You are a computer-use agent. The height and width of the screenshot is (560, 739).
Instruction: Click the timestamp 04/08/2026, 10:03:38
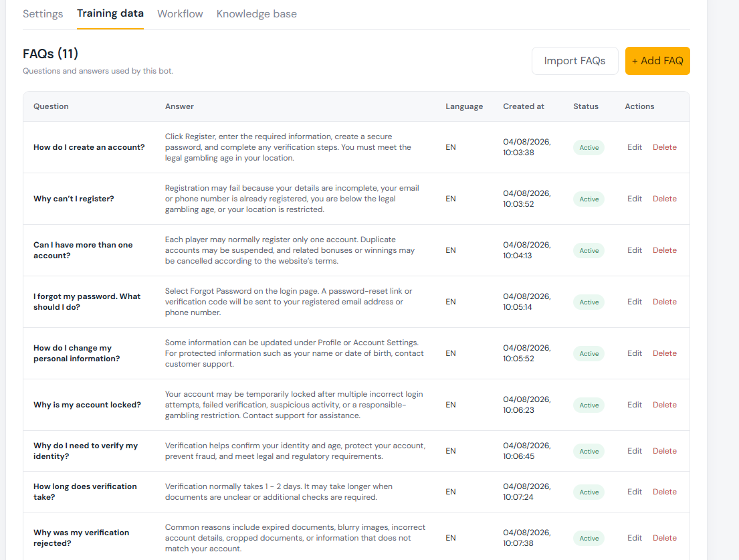click(526, 147)
